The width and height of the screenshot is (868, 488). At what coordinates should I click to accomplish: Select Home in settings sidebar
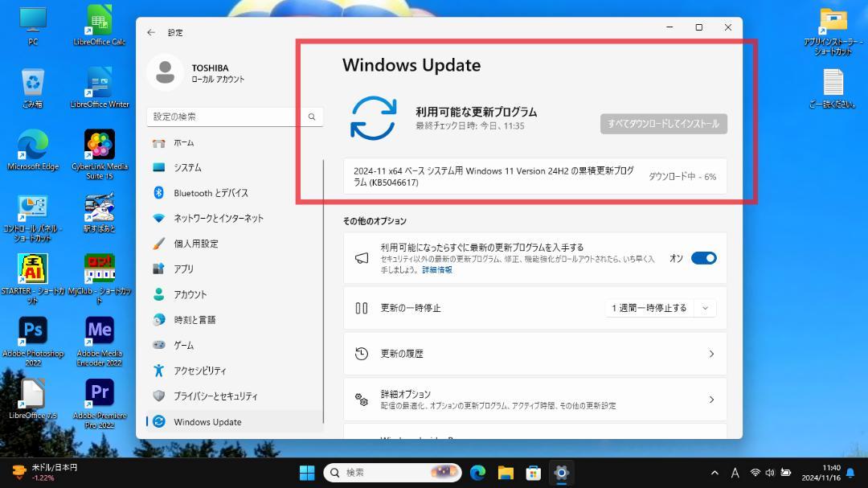pos(234,143)
